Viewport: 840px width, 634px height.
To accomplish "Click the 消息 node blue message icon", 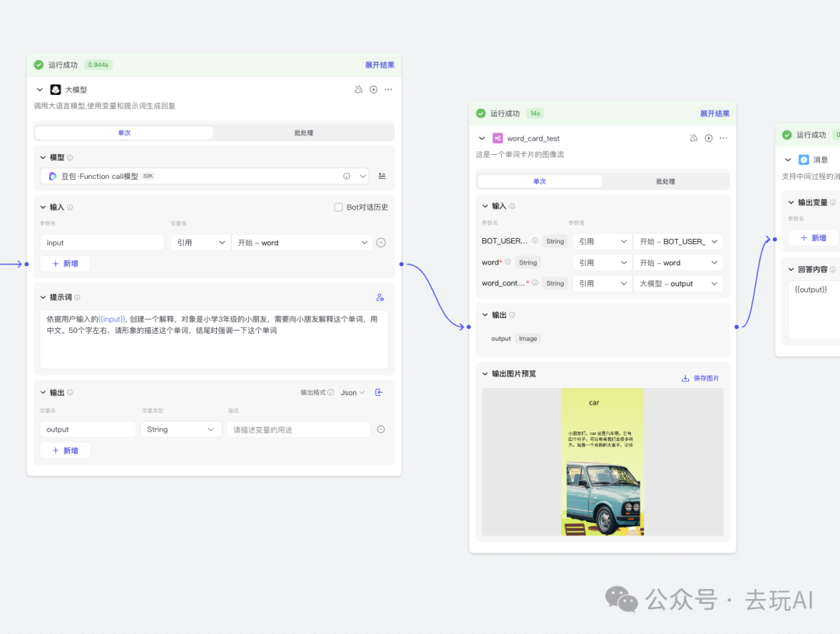I will [803, 159].
